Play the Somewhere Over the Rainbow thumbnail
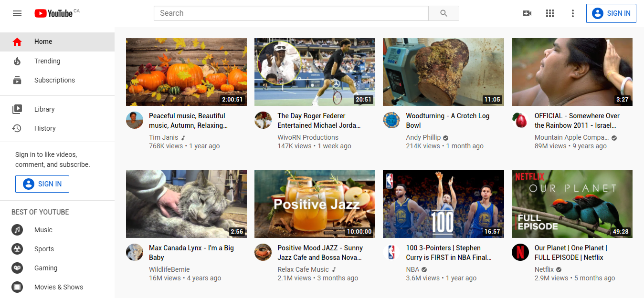This screenshot has width=644, height=298. [x=572, y=72]
